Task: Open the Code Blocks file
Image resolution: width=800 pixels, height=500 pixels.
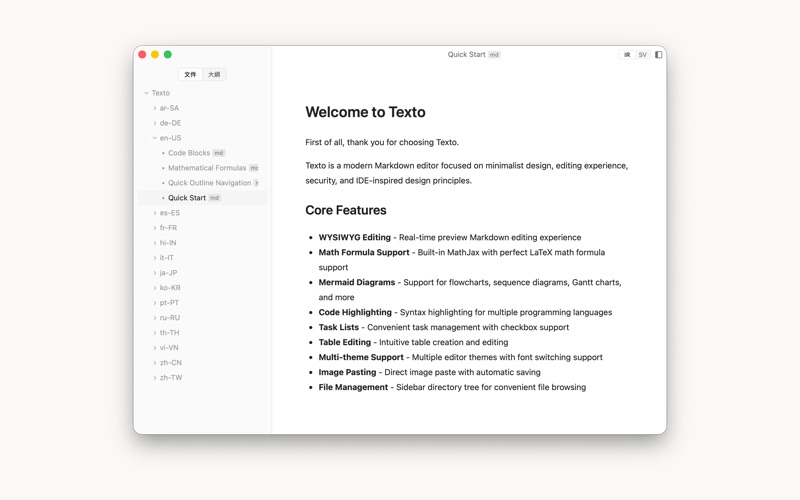Action: (203, 153)
